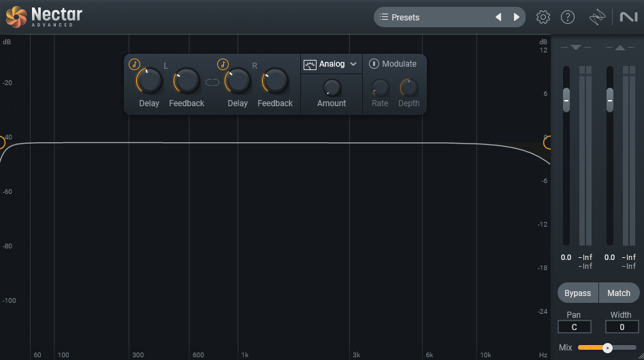Click the Analog mode graph icon

point(310,65)
